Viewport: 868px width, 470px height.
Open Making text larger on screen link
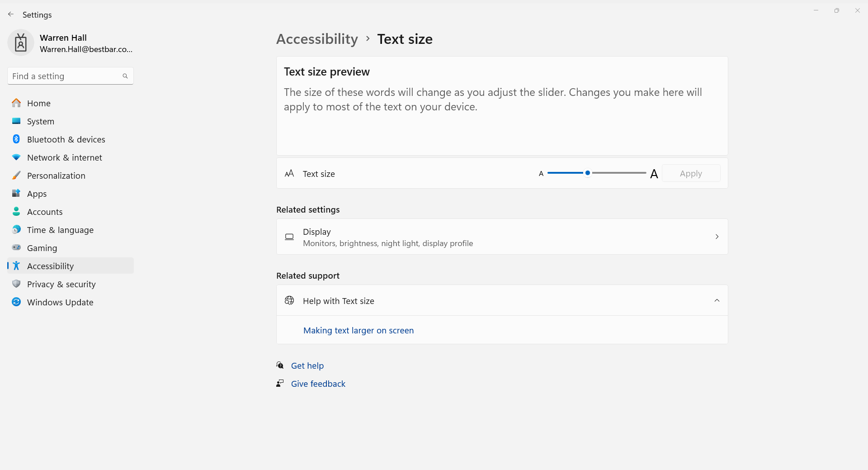point(359,330)
